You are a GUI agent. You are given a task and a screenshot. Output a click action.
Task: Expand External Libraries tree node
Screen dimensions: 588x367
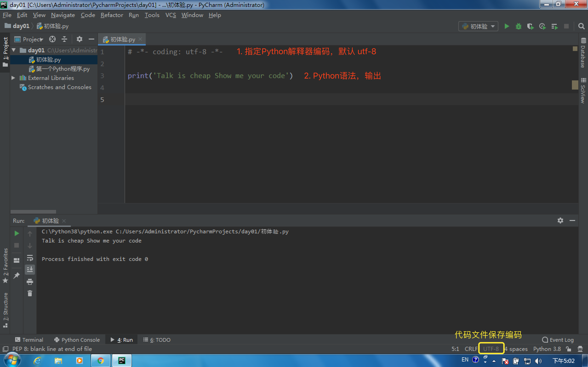tap(13, 78)
